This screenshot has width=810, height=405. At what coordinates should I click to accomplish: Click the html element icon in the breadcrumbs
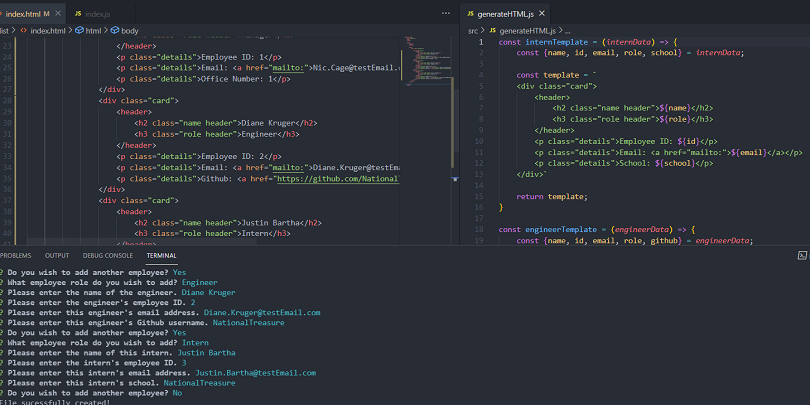pos(77,31)
